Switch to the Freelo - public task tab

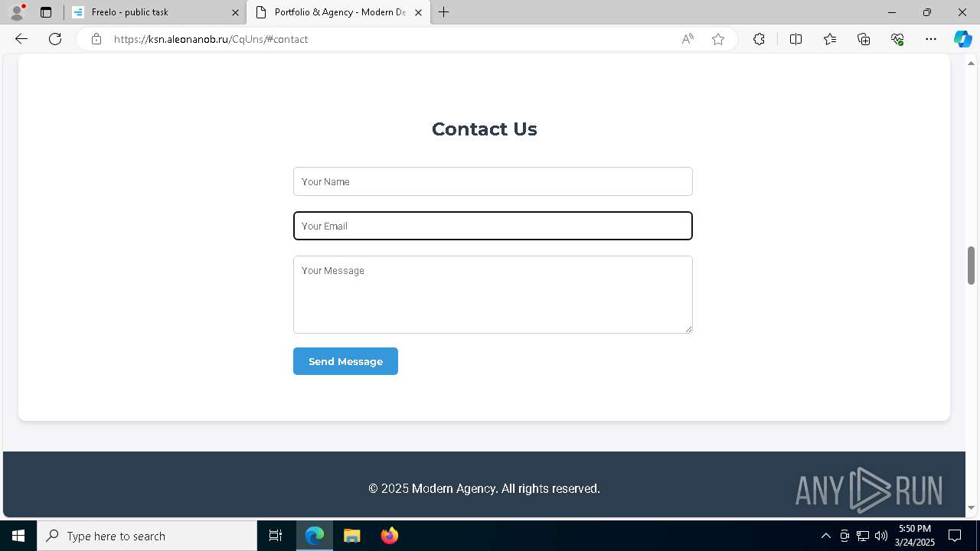pyautogui.click(x=154, y=12)
